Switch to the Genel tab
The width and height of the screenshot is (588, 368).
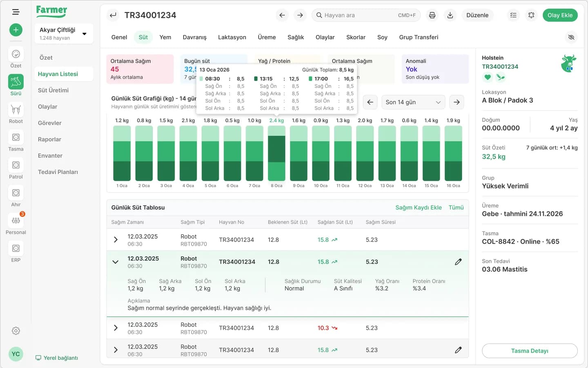[119, 37]
